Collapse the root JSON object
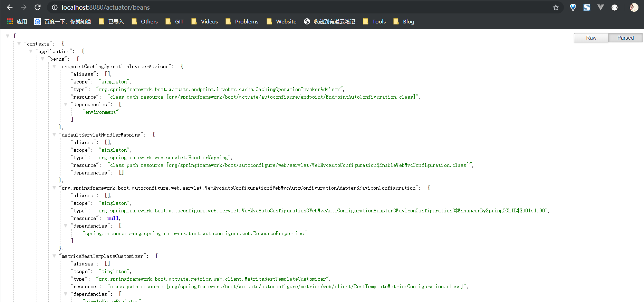This screenshot has height=302, width=644. click(8, 36)
